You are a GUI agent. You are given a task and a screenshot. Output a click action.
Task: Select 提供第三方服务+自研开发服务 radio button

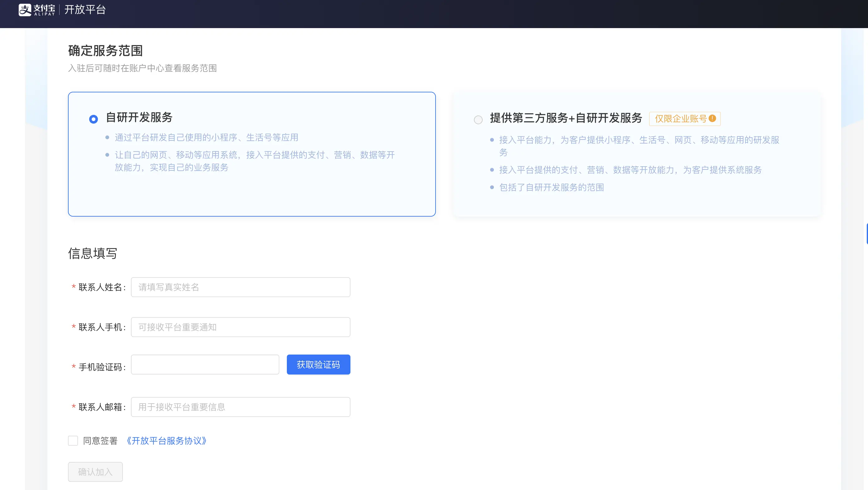pos(478,119)
